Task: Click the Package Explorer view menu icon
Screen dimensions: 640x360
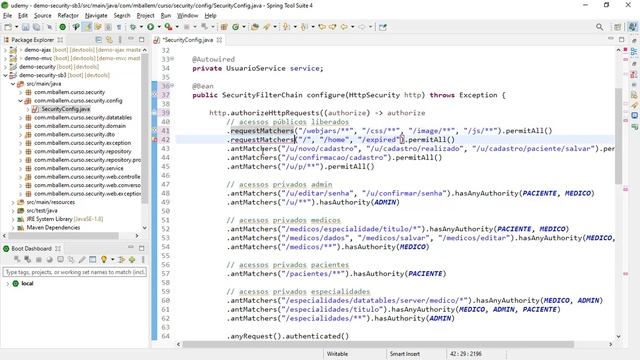Action: (x=120, y=40)
